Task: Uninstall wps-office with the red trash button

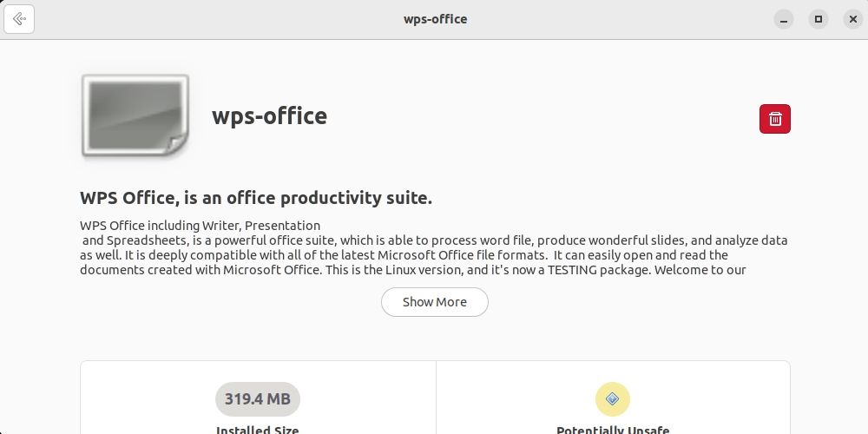Action: point(775,119)
